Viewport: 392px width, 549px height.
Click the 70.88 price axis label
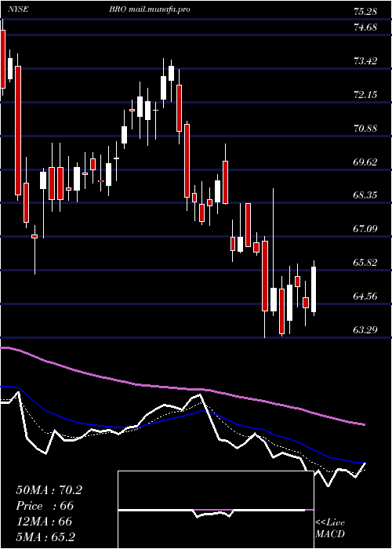[x=365, y=128]
